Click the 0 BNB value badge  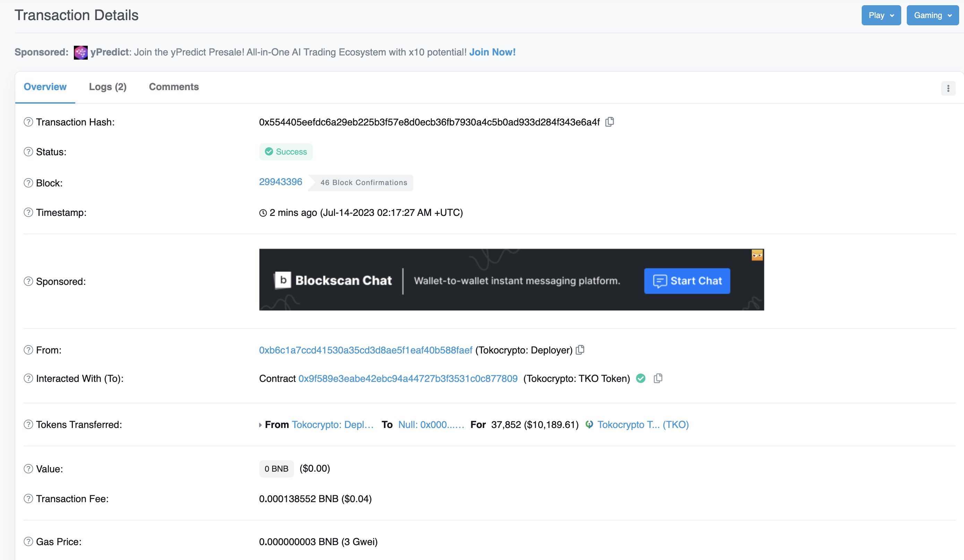click(276, 469)
